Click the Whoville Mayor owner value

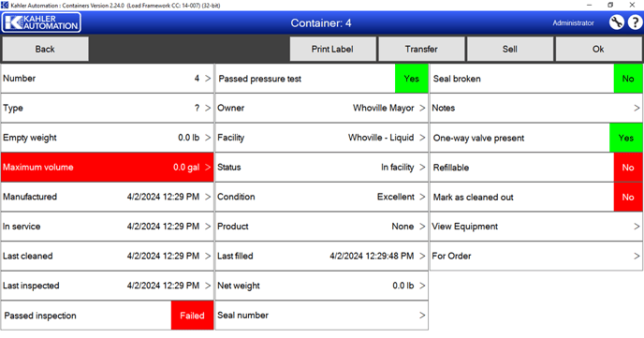click(383, 108)
